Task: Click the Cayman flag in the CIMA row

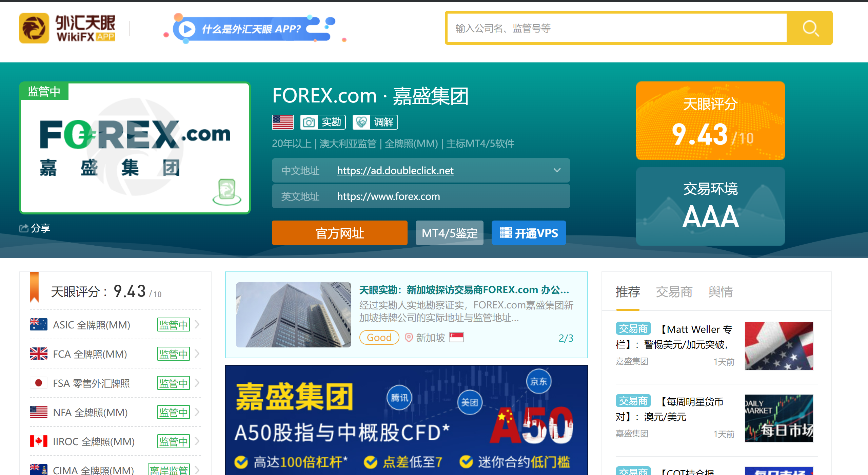Action: (x=39, y=470)
